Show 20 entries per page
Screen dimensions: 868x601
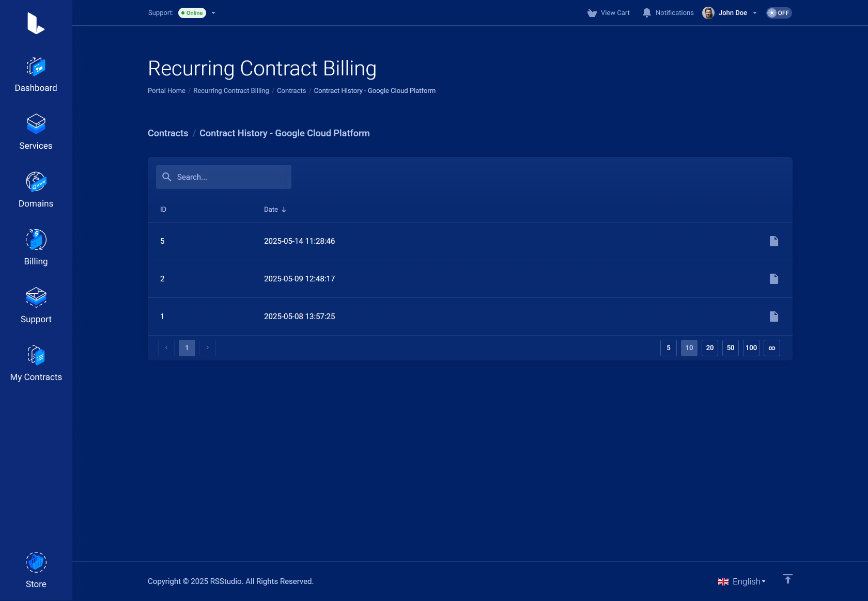click(x=710, y=348)
